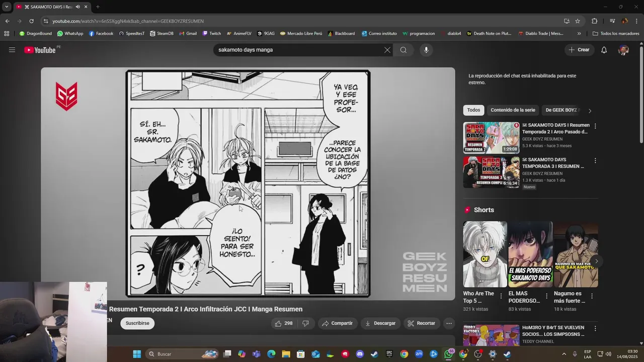This screenshot has width=644, height=362.
Task: Open the Twitch bookmark
Action: [212, 34]
